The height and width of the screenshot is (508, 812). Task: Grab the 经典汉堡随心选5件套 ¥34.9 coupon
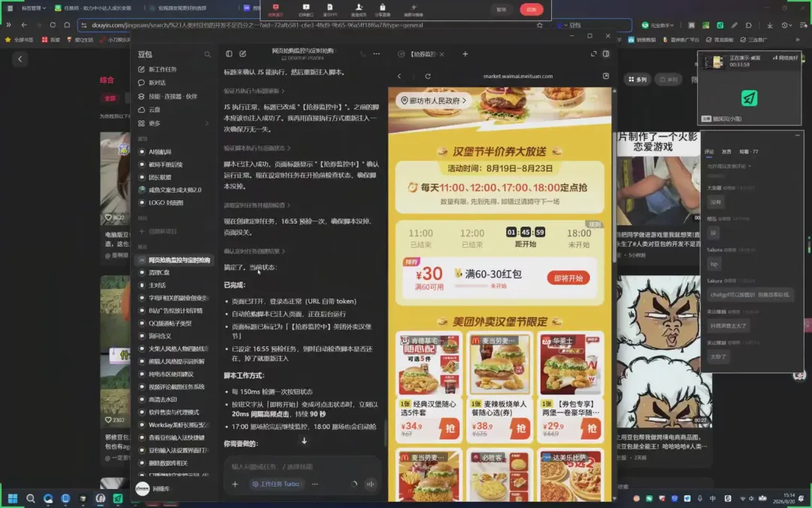coord(450,429)
